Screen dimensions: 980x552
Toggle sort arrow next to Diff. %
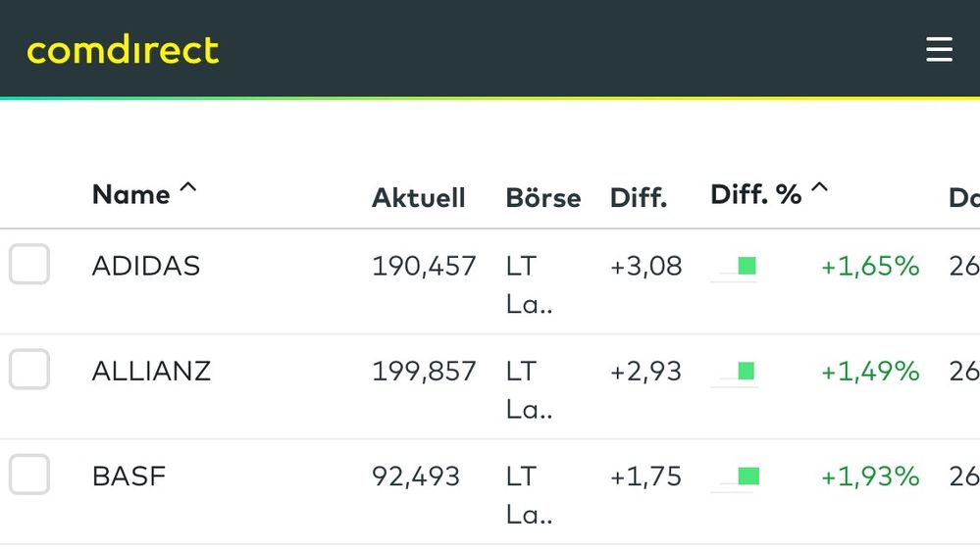click(x=819, y=188)
